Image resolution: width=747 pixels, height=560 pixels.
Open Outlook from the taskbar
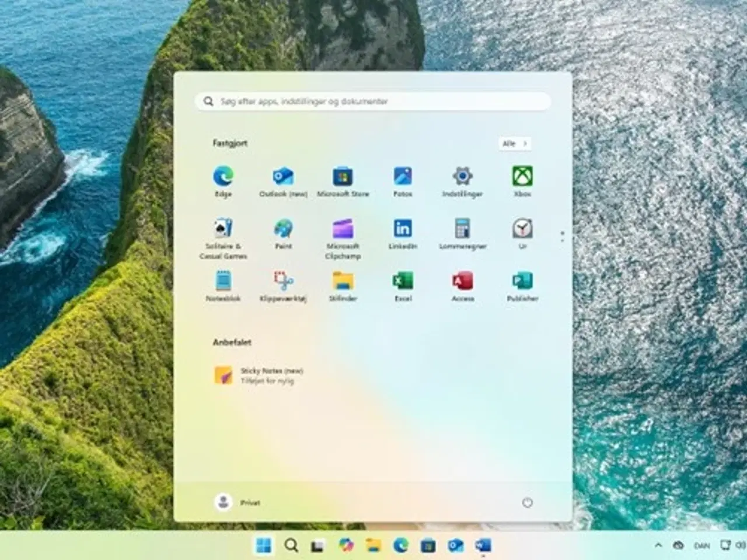[455, 545]
